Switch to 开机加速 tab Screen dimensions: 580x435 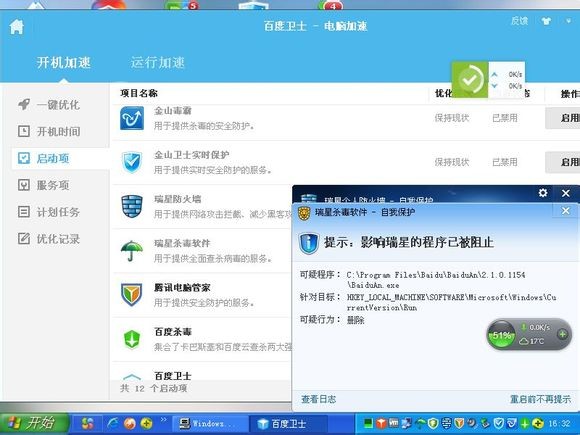(64, 63)
